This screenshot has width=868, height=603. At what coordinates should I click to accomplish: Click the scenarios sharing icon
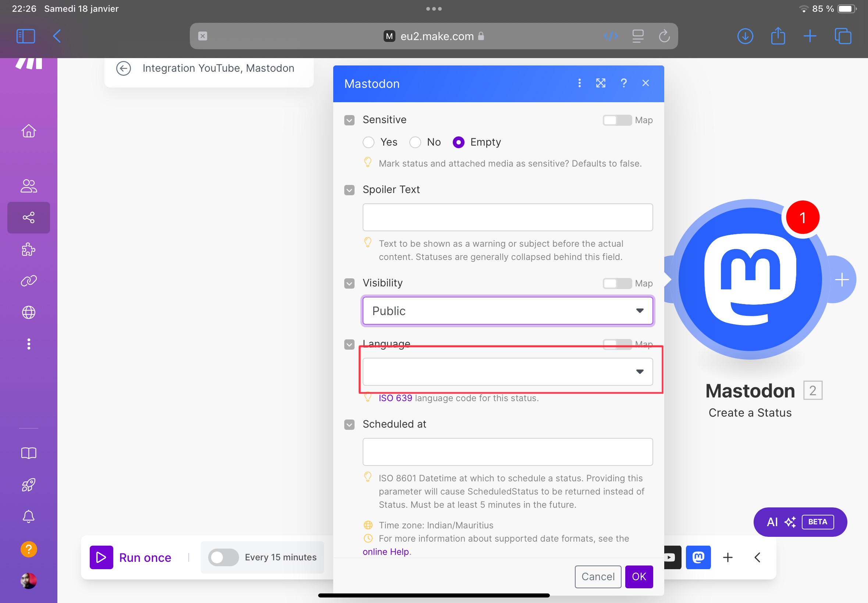[x=28, y=217]
